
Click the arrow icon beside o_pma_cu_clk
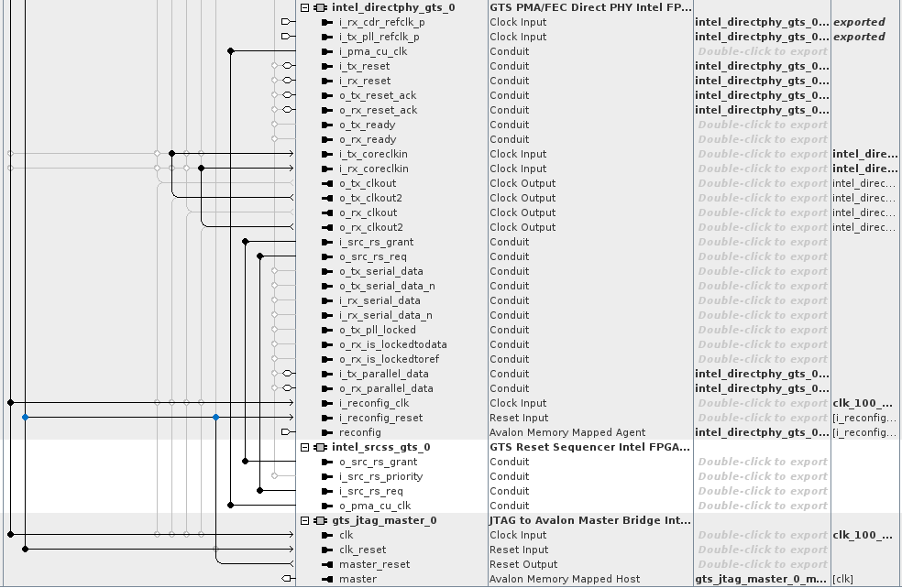pyautogui.click(x=327, y=506)
